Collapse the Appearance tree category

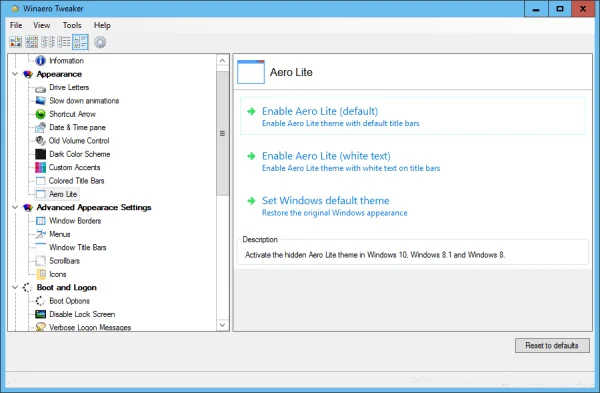coord(15,74)
